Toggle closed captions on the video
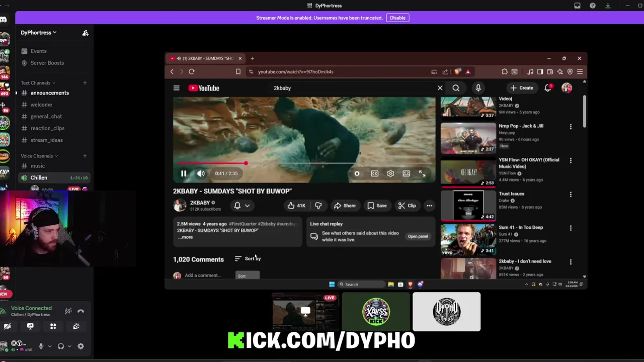The height and width of the screenshot is (362, 644). (x=374, y=173)
